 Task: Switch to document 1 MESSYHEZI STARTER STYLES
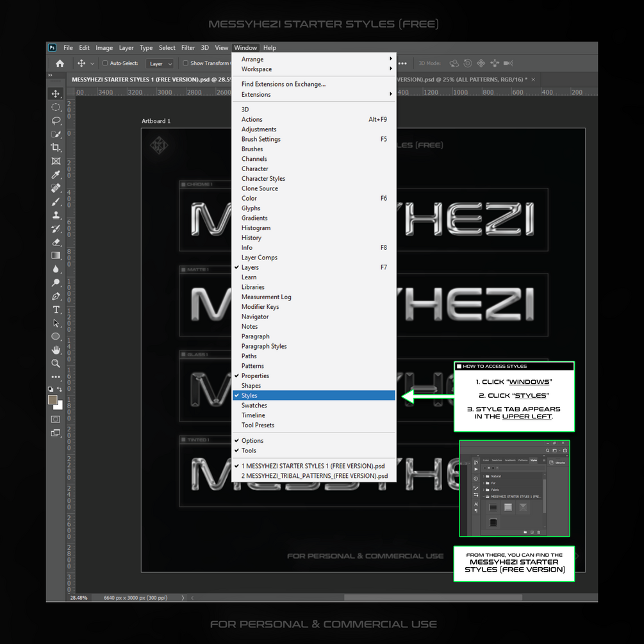[x=314, y=466]
